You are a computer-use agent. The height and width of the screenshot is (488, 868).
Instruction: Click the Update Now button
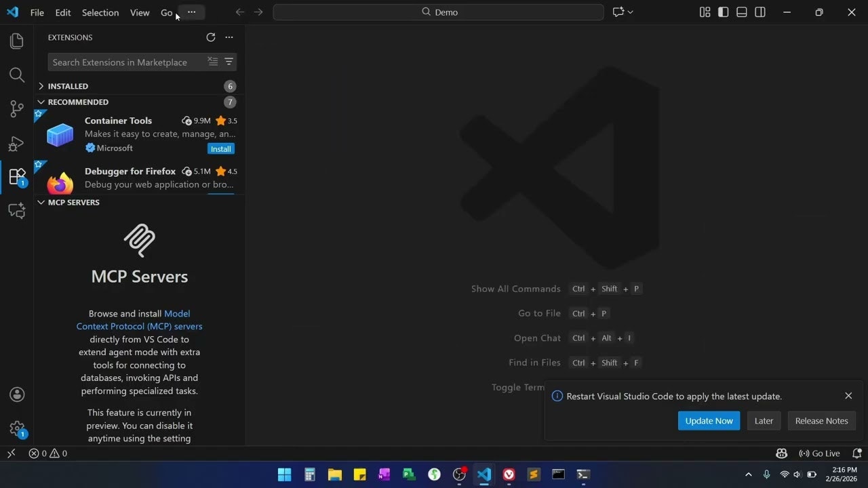(x=709, y=421)
